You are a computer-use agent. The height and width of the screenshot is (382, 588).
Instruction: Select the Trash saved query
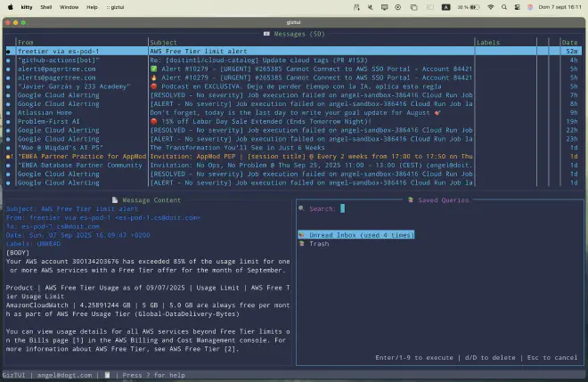pos(314,244)
